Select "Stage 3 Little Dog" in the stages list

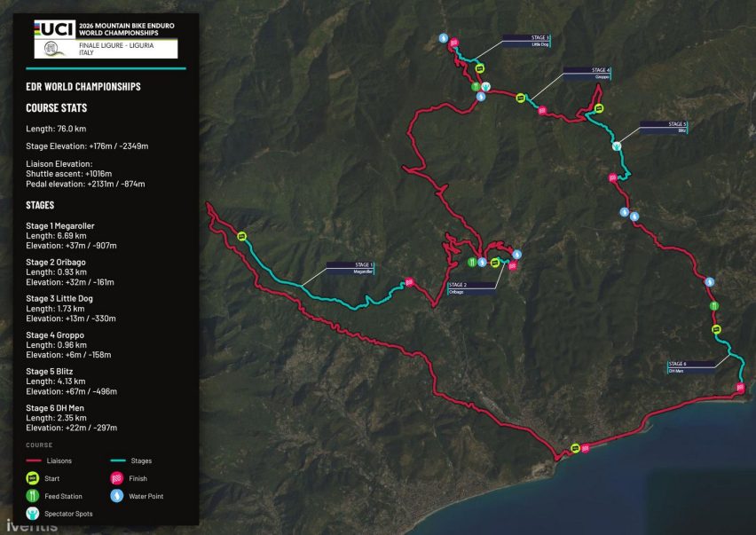pos(59,298)
